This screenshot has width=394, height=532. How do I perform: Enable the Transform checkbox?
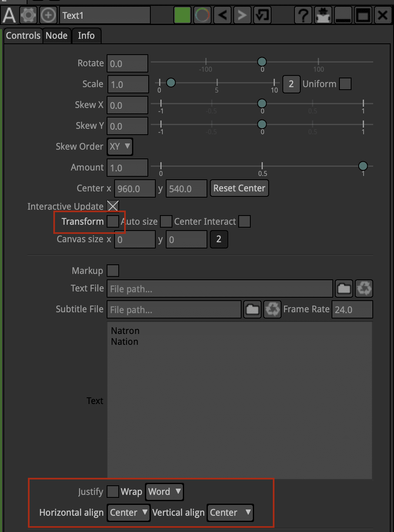(x=113, y=221)
